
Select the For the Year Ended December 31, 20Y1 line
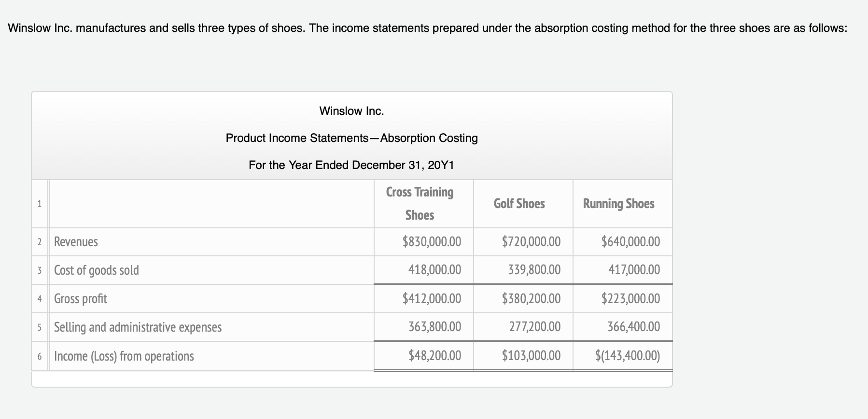click(351, 165)
